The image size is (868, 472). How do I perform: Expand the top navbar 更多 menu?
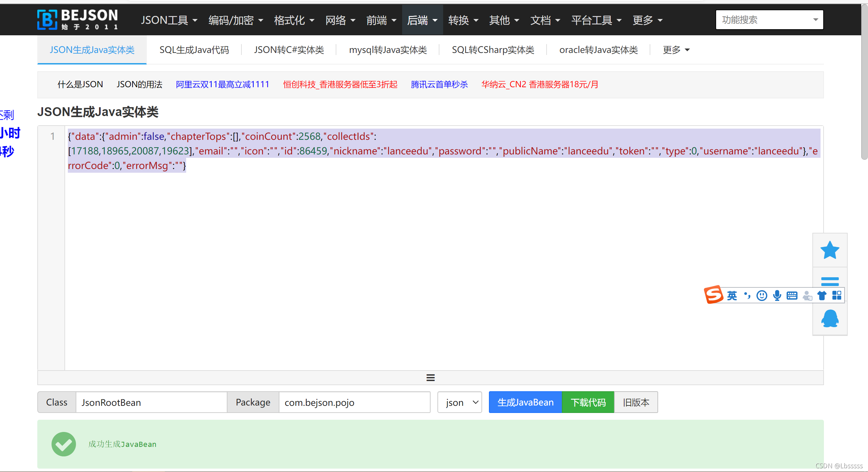[648, 20]
